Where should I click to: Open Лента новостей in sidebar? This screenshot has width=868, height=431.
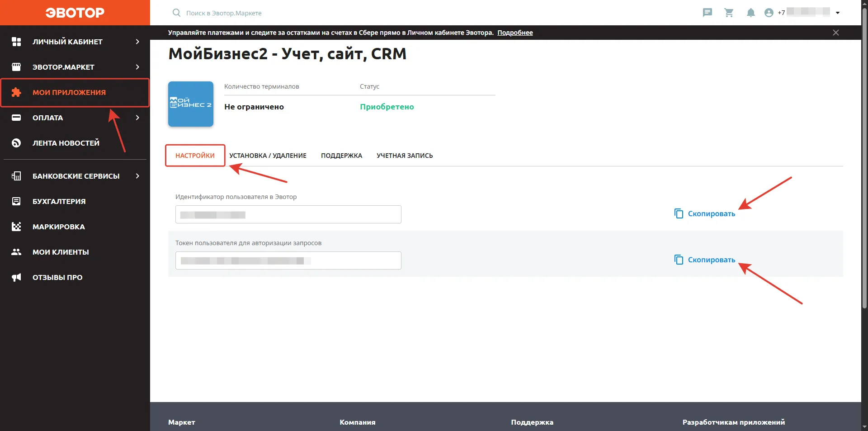point(66,143)
